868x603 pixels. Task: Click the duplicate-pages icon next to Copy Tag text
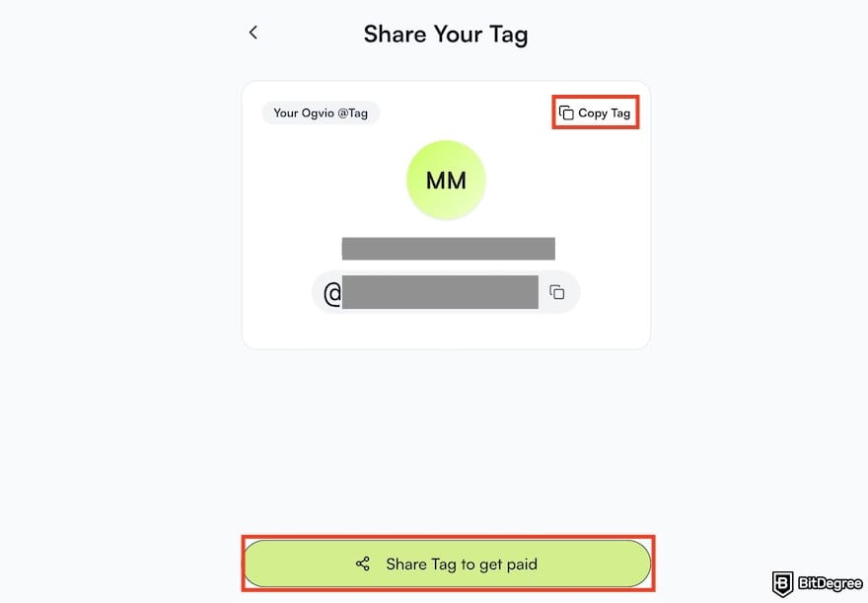pyautogui.click(x=567, y=113)
